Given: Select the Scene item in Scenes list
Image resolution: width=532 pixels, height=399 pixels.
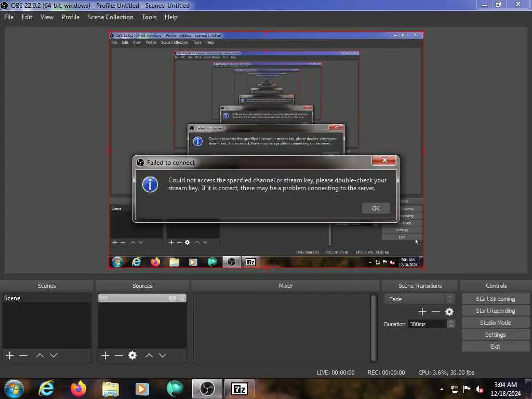Looking at the screenshot, I should (x=46, y=298).
